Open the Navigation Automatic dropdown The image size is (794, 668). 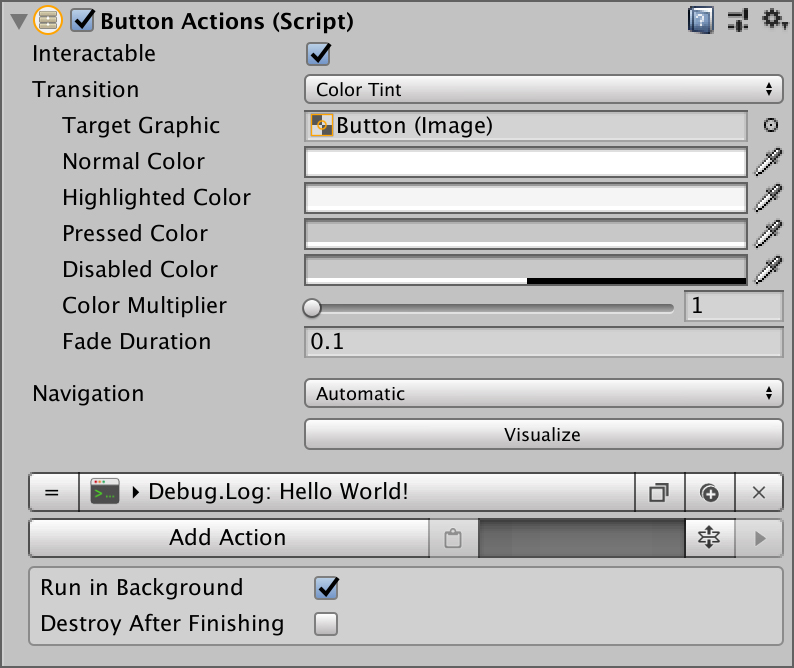(543, 394)
